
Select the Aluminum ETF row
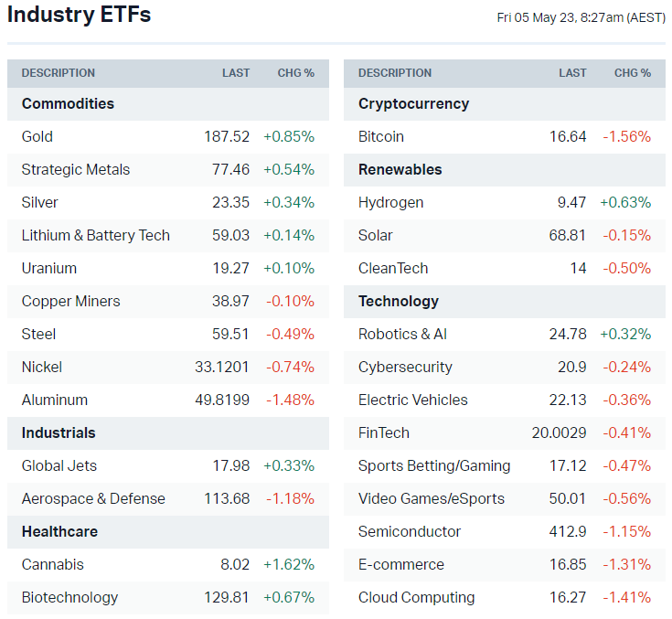coord(55,400)
